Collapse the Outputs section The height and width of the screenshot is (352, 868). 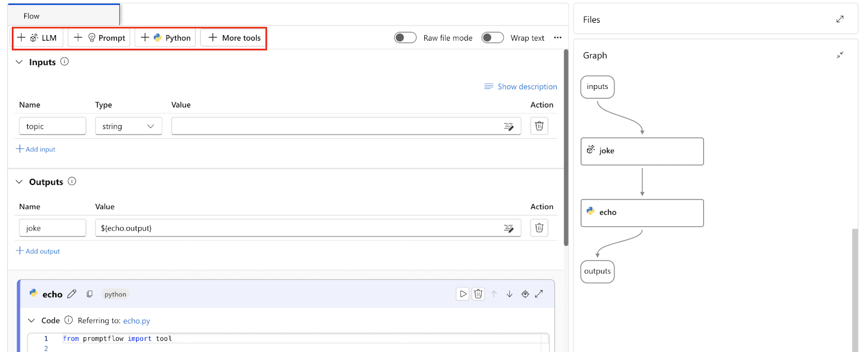point(20,182)
